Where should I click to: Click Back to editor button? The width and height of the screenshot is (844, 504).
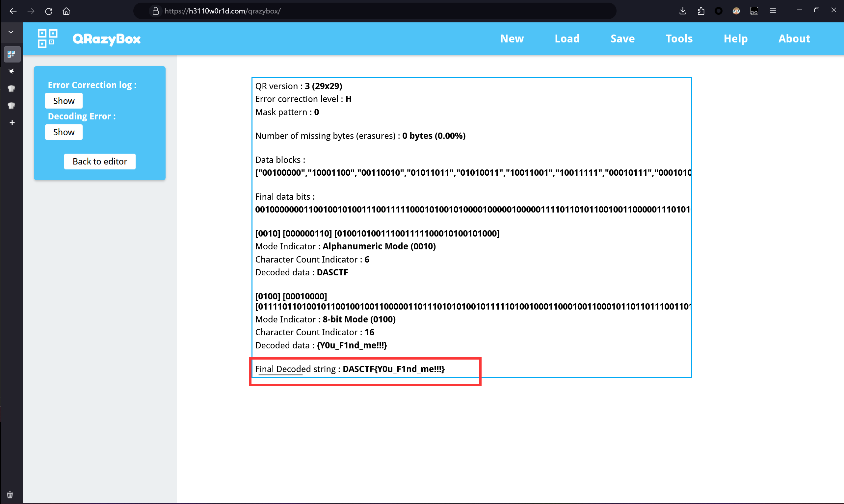pyautogui.click(x=100, y=161)
